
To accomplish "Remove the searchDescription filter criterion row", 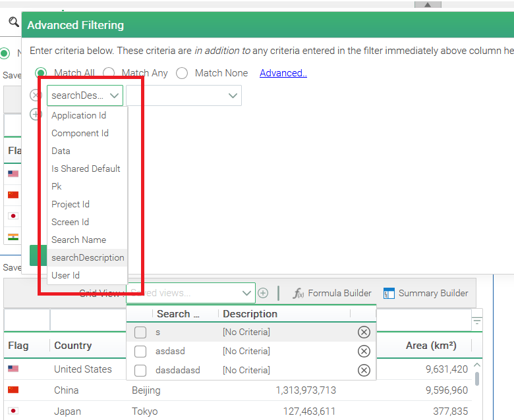I will pos(36,95).
